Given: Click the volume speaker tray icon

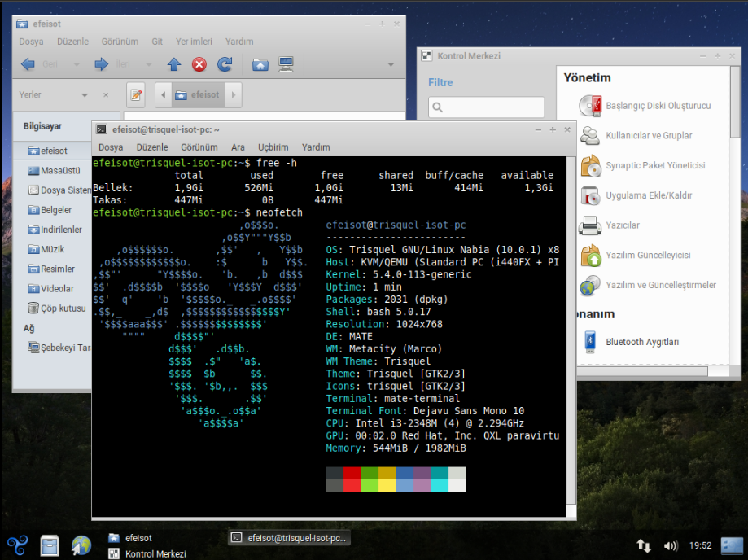Looking at the screenshot, I should pos(671,545).
